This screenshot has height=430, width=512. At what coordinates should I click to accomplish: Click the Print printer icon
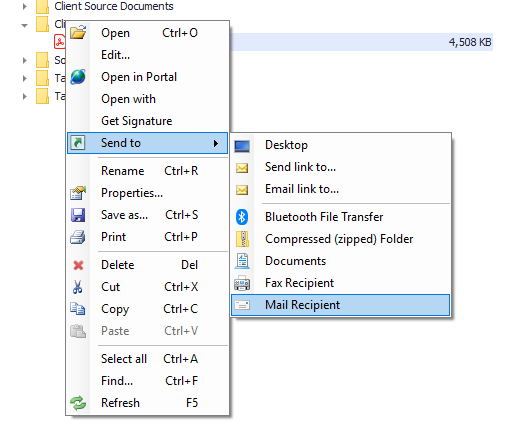pos(78,237)
